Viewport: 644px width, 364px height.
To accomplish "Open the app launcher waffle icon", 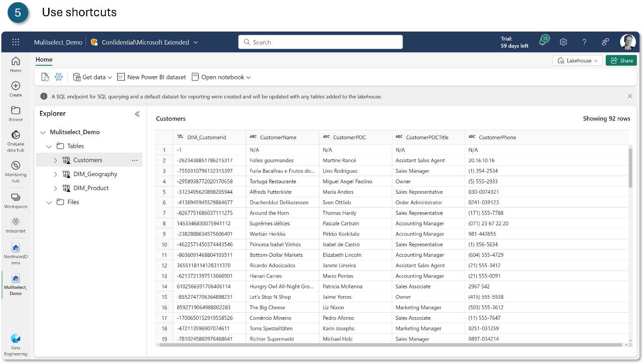I will tap(16, 42).
